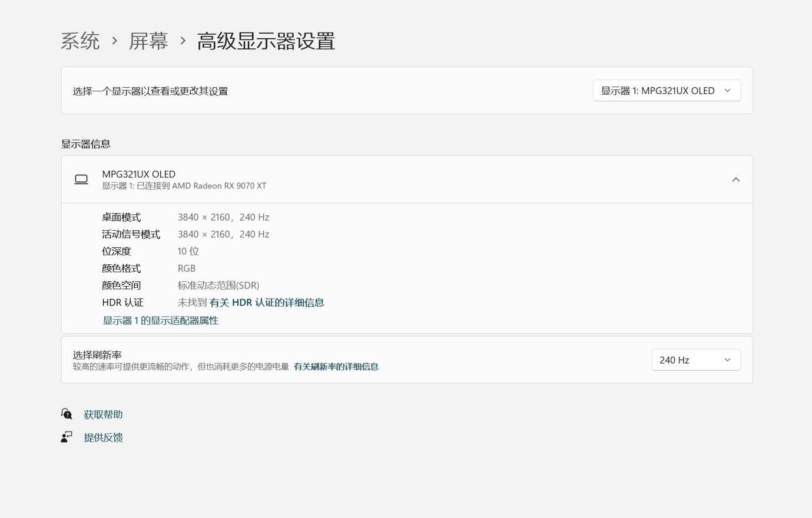Viewport: 812px width, 518px height.
Task: Click the HDR 认证 label
Action: pyautogui.click(x=122, y=303)
